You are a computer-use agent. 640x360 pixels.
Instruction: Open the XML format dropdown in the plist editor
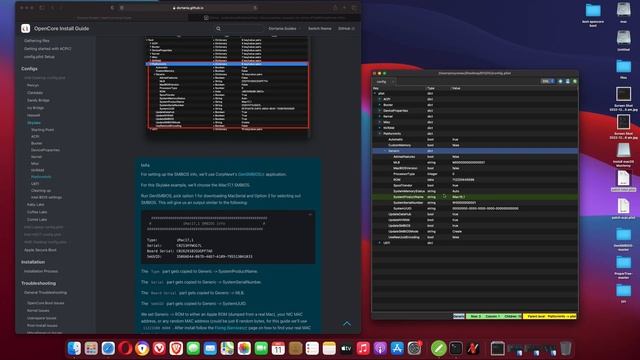tap(548, 81)
